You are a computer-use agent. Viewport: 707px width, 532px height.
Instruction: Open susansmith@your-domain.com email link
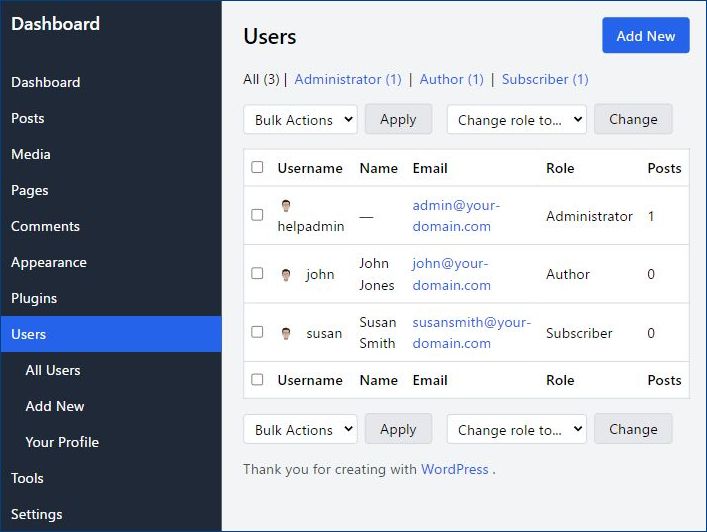[471, 333]
